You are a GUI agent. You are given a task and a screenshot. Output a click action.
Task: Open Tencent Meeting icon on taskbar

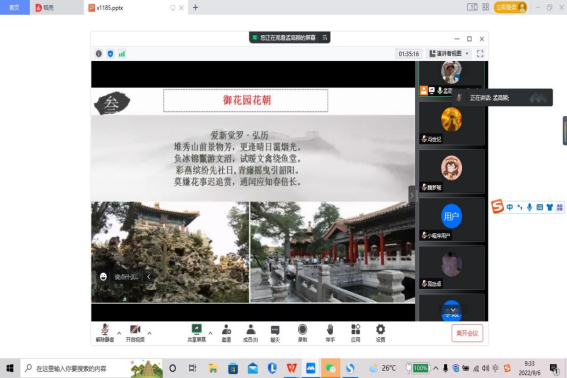click(311, 368)
